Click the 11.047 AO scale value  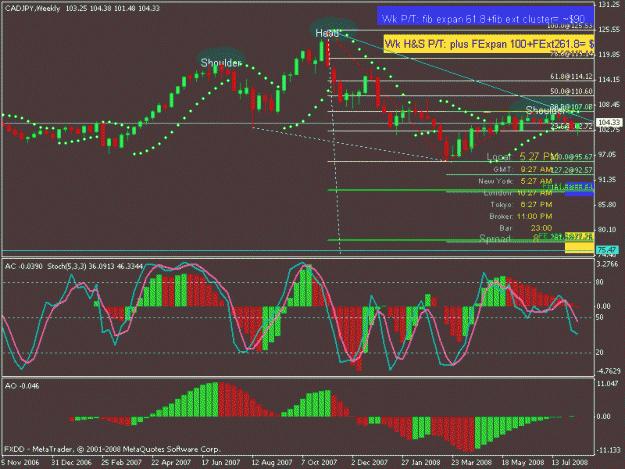click(x=608, y=383)
